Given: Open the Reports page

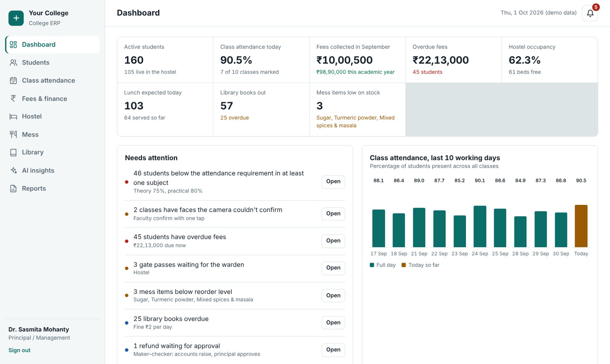Looking at the screenshot, I should 53,188.
